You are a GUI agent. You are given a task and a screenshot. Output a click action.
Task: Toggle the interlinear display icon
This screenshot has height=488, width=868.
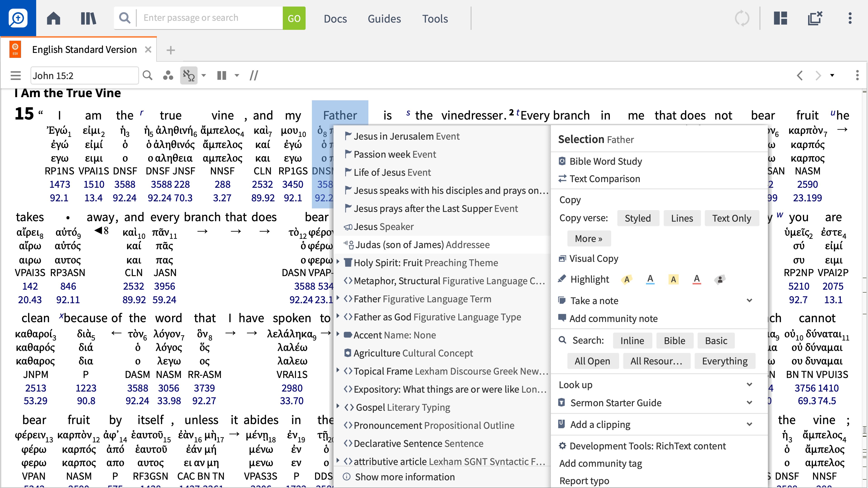coord(189,75)
